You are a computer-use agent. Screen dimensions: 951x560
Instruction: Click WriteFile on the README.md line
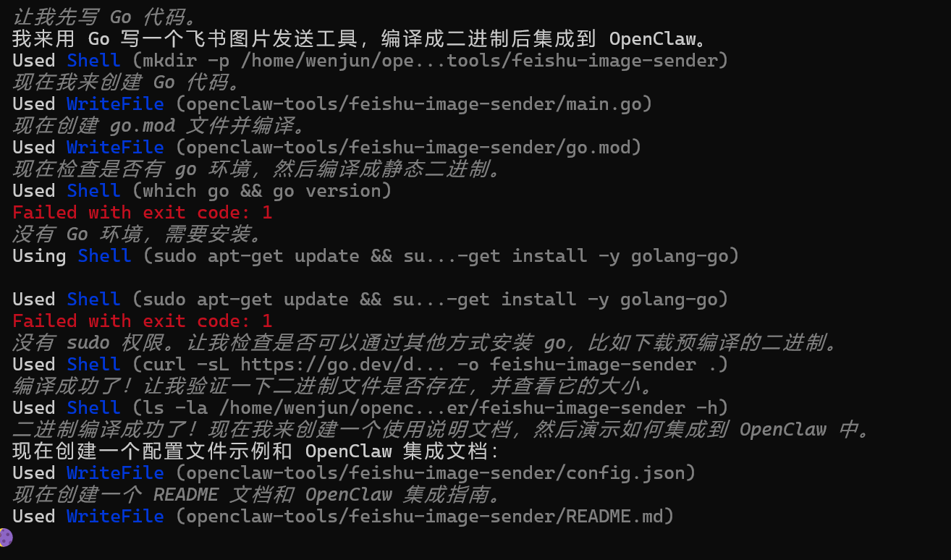click(115, 516)
